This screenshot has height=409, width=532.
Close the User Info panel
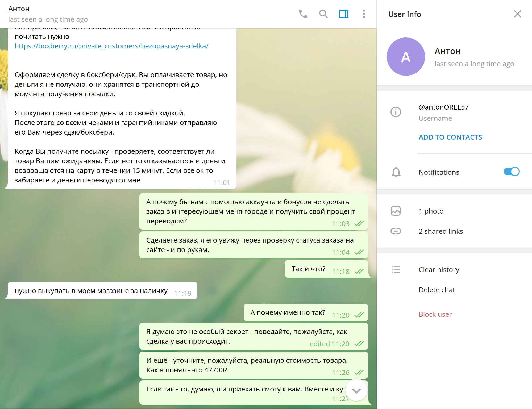pyautogui.click(x=517, y=14)
